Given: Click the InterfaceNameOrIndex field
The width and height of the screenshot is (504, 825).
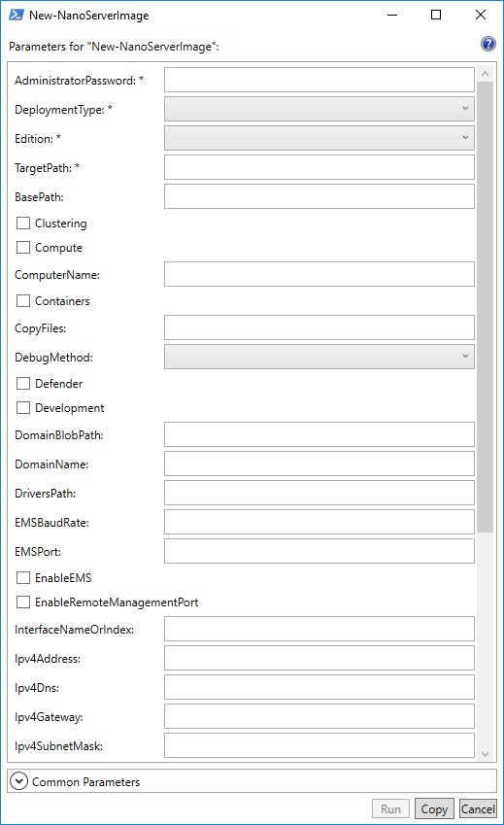Looking at the screenshot, I should pos(319,629).
